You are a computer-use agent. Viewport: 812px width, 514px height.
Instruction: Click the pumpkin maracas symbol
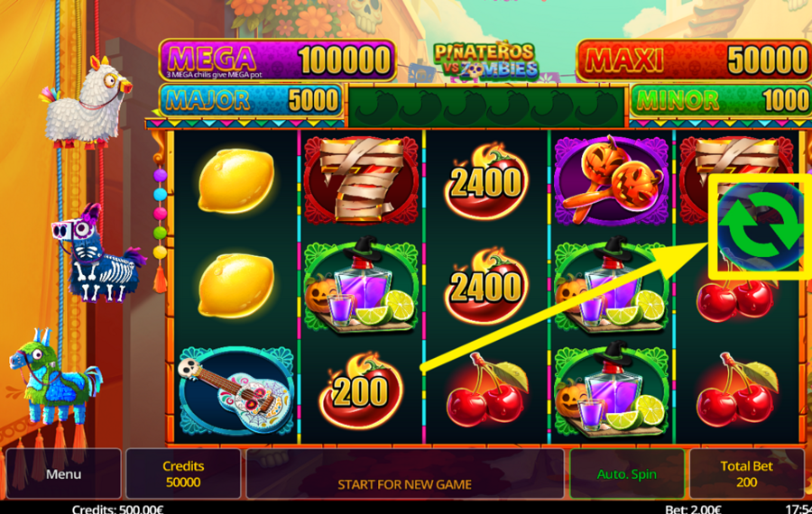pos(612,180)
